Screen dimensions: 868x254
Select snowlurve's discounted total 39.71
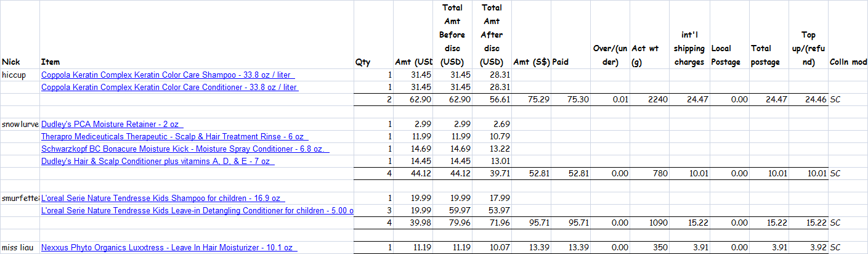pyautogui.click(x=492, y=173)
